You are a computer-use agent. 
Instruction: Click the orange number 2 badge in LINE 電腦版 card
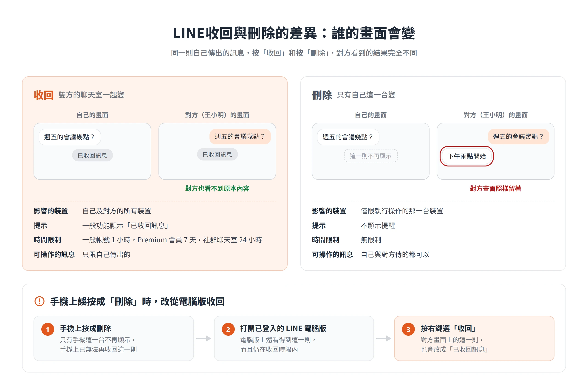tap(228, 329)
